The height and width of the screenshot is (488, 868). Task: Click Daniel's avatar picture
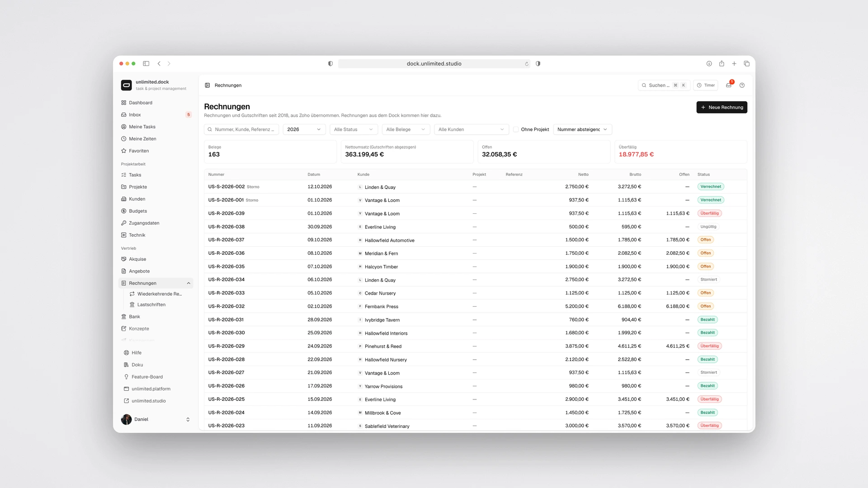(127, 419)
